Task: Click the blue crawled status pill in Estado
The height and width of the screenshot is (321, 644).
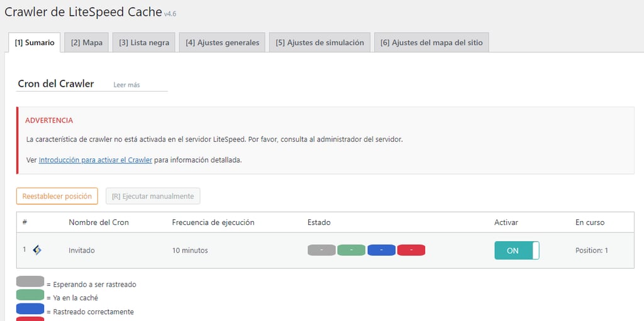Action: click(x=381, y=250)
